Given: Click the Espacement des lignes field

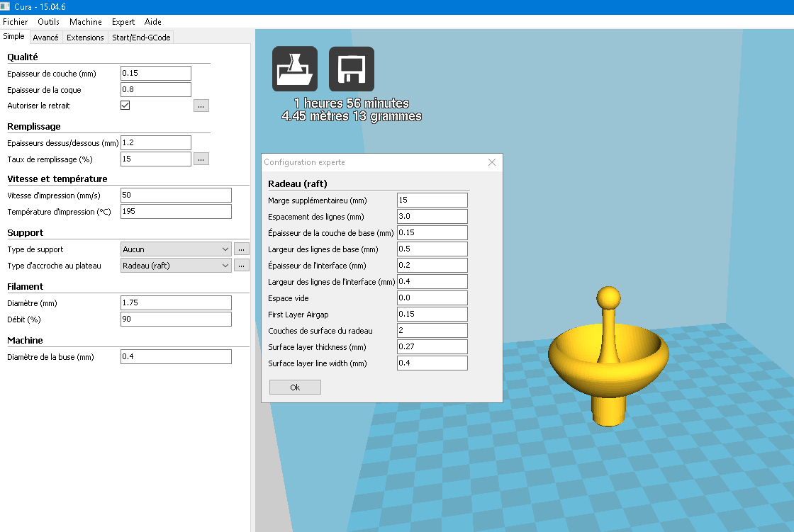Looking at the screenshot, I should (x=432, y=216).
